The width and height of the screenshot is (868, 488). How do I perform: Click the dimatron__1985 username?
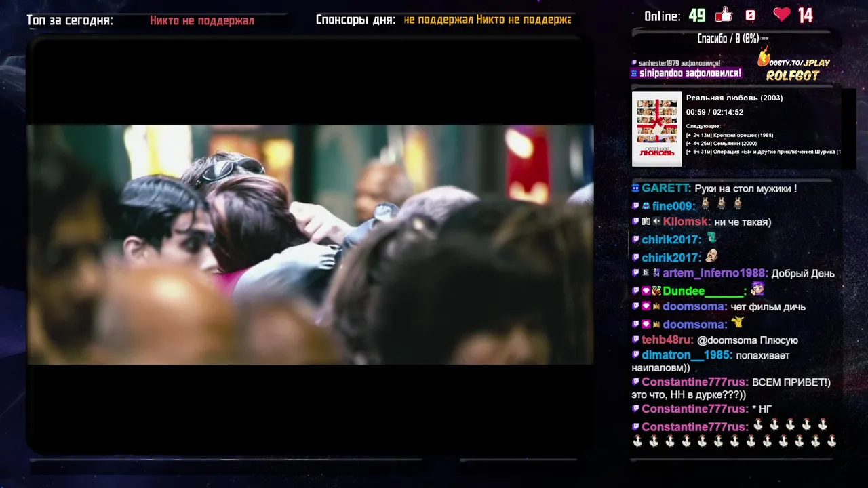coord(688,355)
